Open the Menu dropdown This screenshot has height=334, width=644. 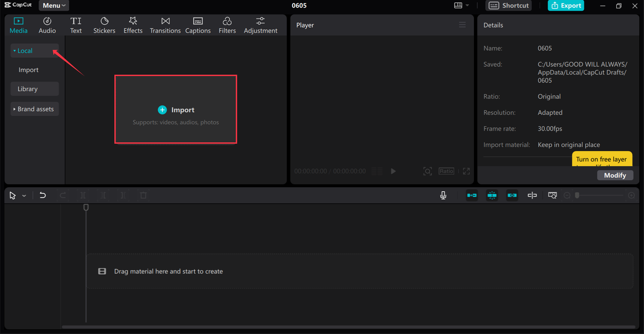point(54,6)
